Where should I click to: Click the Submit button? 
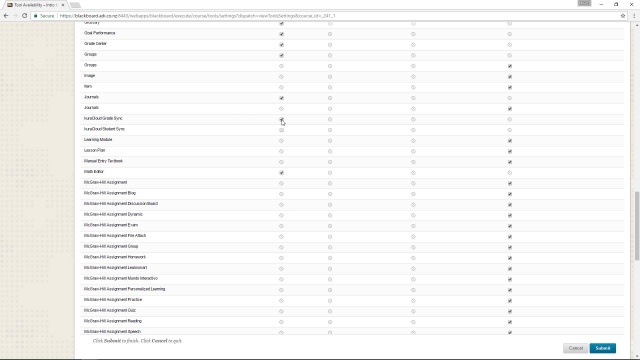click(x=602, y=348)
